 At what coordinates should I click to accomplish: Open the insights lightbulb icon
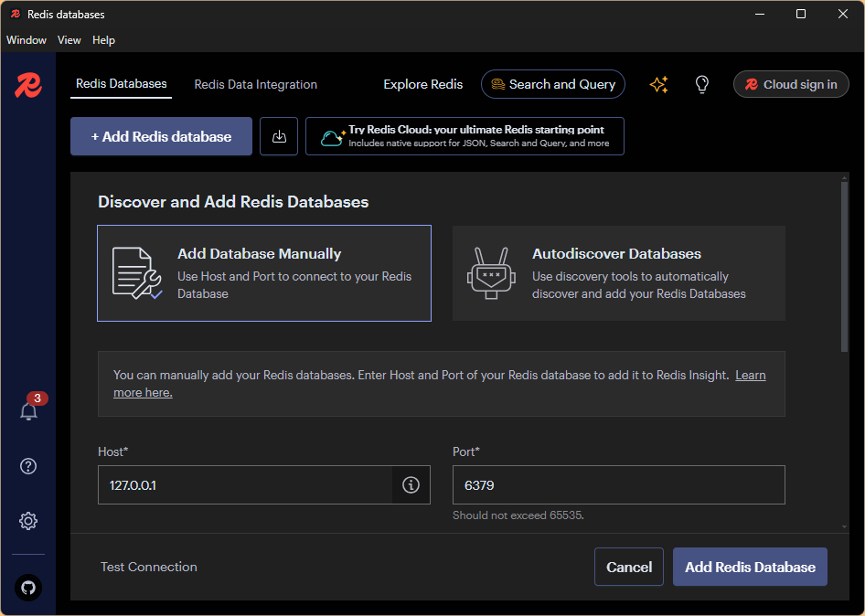point(701,84)
